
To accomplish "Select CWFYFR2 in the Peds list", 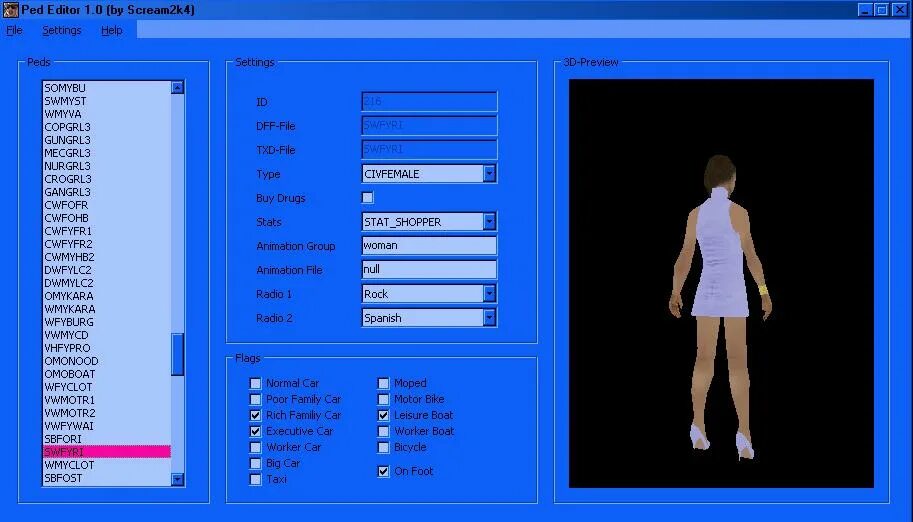I will 107,244.
